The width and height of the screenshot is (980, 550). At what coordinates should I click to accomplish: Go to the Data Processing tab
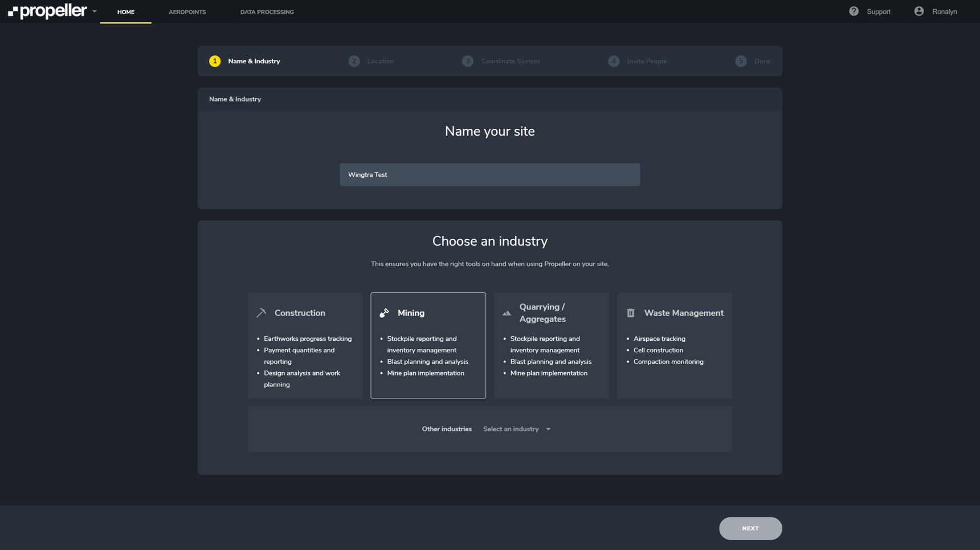[x=267, y=12]
